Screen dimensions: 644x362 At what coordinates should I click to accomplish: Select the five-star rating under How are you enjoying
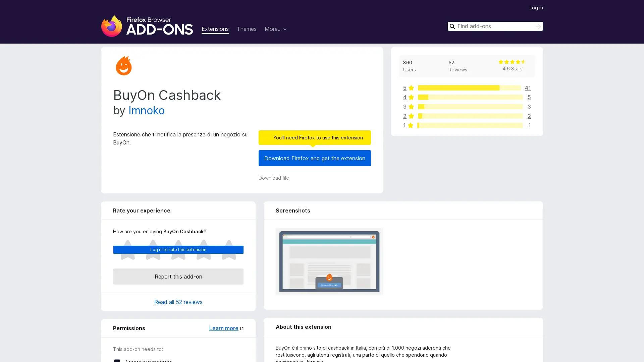coord(229,251)
